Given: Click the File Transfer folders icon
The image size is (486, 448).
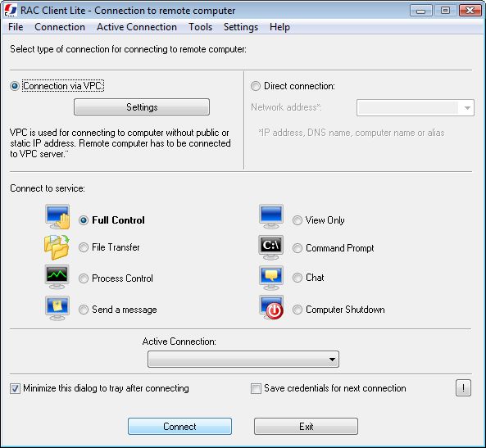Looking at the screenshot, I should pos(57,247).
